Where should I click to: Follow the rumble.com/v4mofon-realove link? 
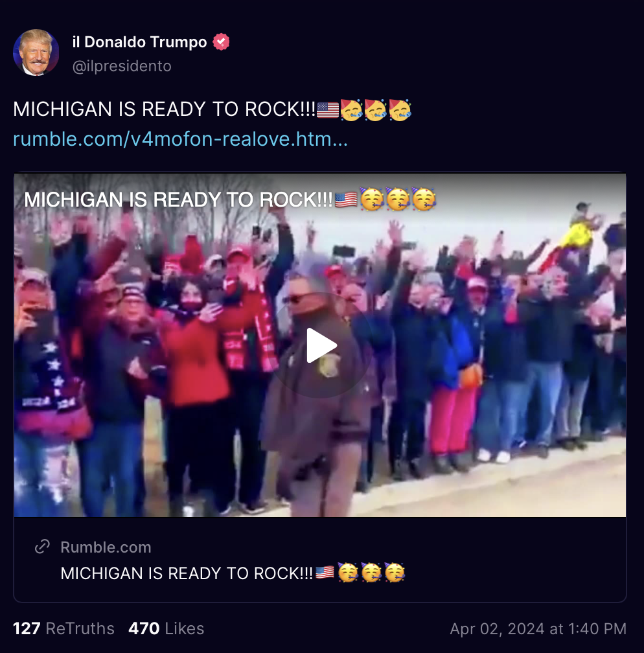point(180,139)
